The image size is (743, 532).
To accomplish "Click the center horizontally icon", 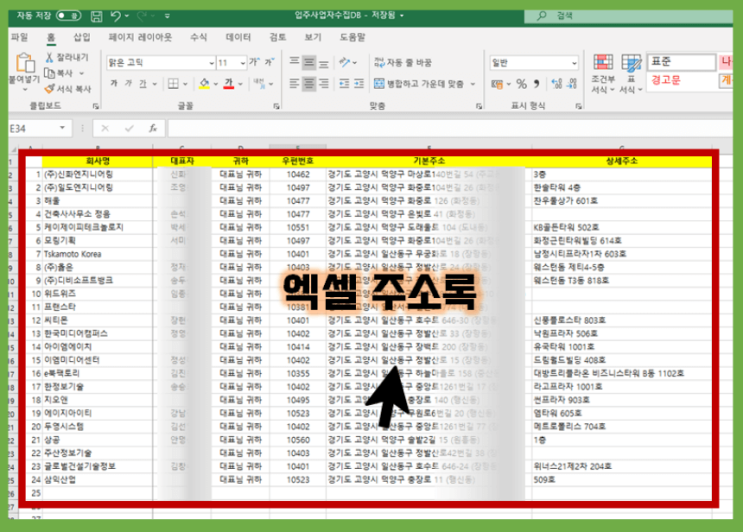I will point(309,84).
